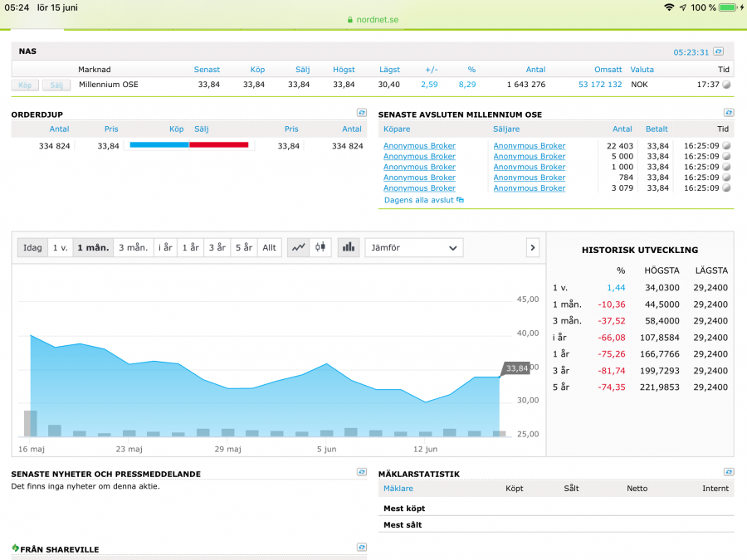Click the red Sälj order depth bar
The height and width of the screenshot is (560, 747).
tap(219, 145)
